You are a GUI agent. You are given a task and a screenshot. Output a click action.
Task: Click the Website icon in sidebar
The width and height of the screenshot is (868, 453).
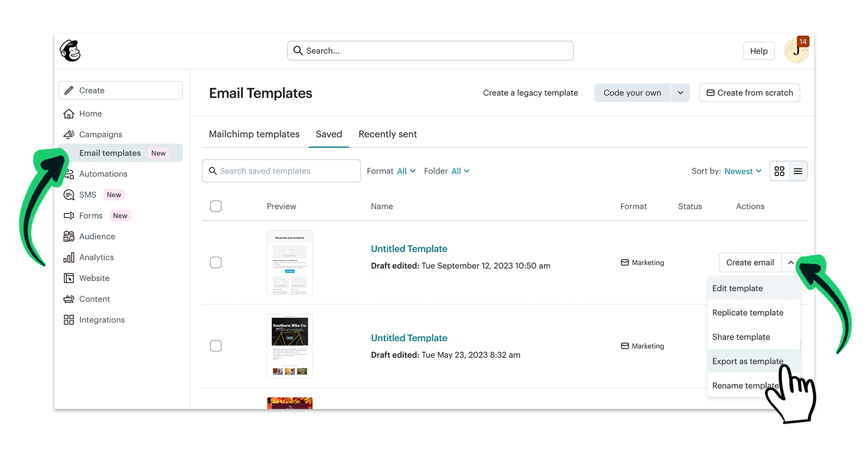point(69,278)
